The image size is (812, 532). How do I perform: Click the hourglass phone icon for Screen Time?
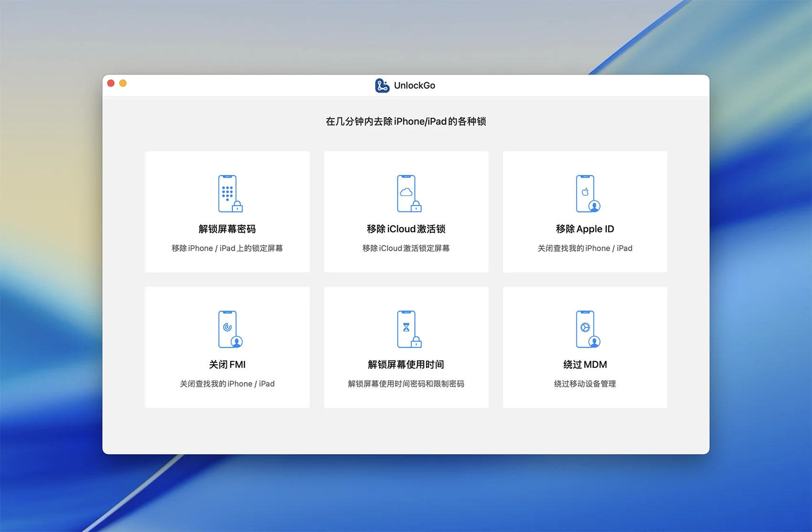(408, 330)
